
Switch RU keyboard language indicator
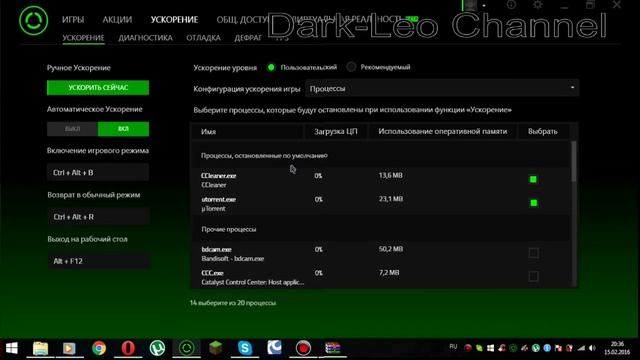tap(453, 347)
